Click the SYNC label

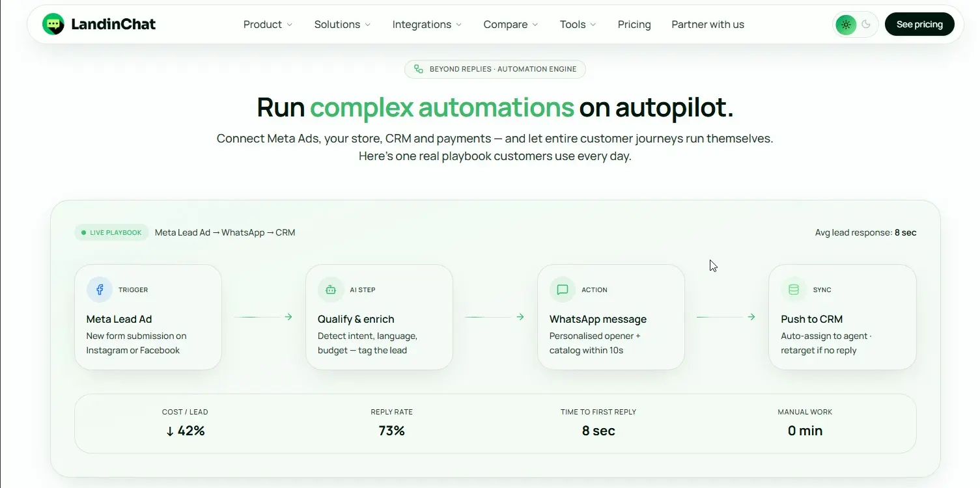pyautogui.click(x=822, y=290)
